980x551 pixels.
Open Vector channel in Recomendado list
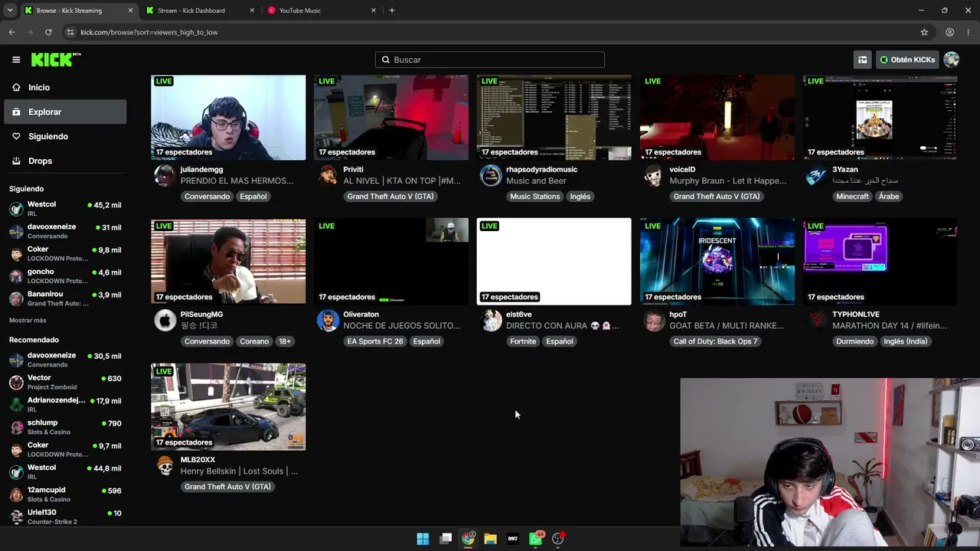(x=65, y=382)
